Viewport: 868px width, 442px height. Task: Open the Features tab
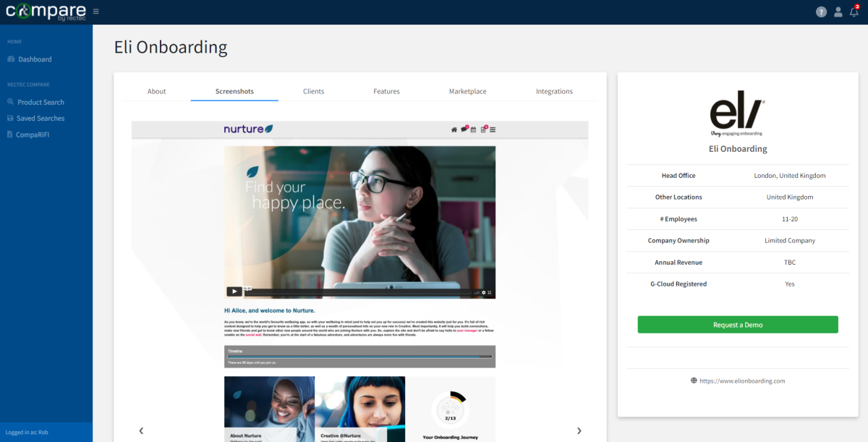[386, 91]
